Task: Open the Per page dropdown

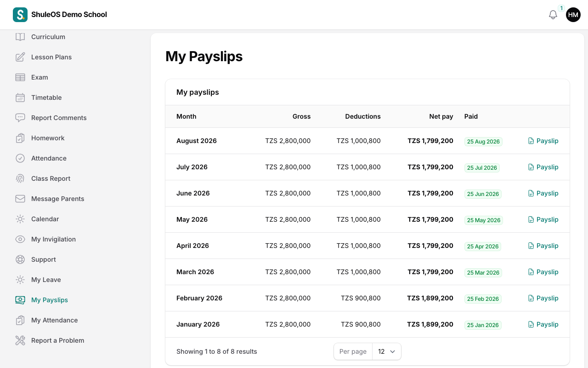Action: (386, 351)
